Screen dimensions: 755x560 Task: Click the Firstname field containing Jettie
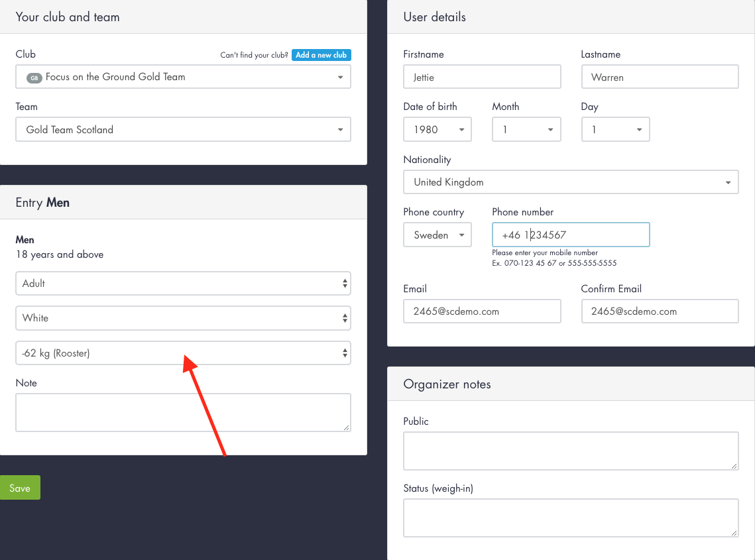[482, 77]
